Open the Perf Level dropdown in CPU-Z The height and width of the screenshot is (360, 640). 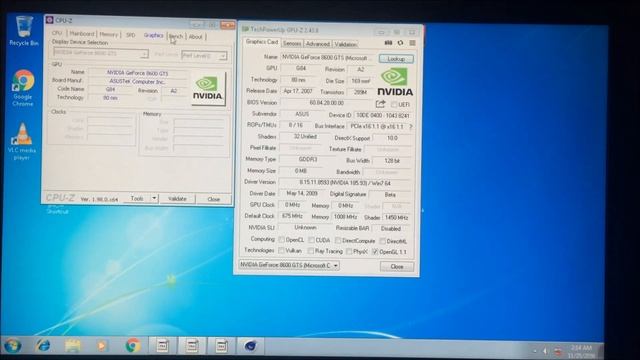tap(204, 55)
